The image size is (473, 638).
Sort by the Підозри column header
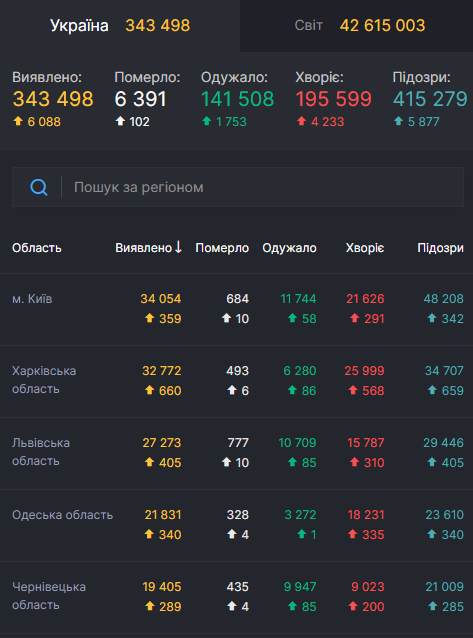pos(440,248)
